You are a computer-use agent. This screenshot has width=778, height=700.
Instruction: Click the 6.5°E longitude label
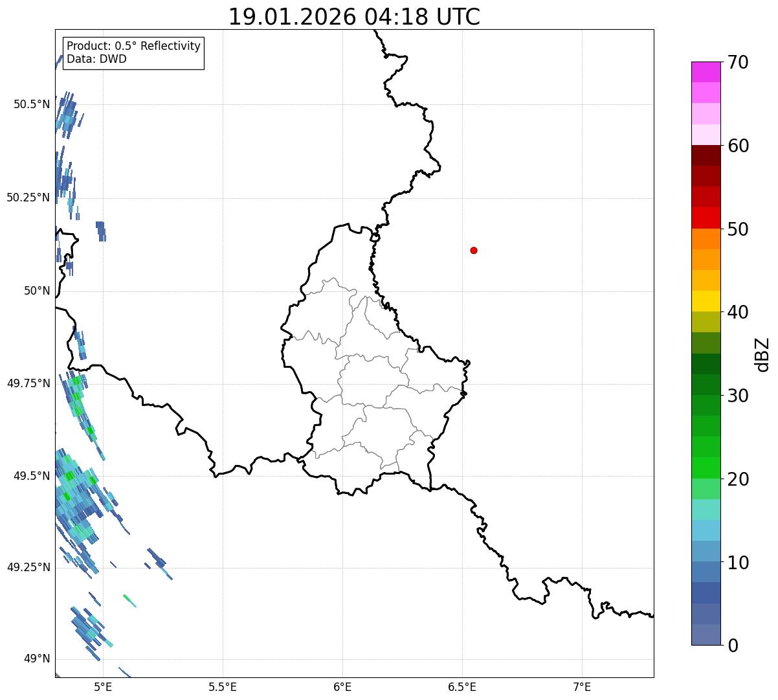[x=462, y=687]
